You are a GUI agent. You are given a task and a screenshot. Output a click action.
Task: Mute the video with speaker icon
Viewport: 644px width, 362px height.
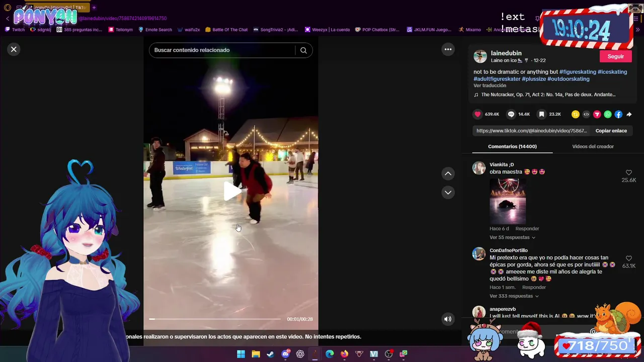[448, 319]
